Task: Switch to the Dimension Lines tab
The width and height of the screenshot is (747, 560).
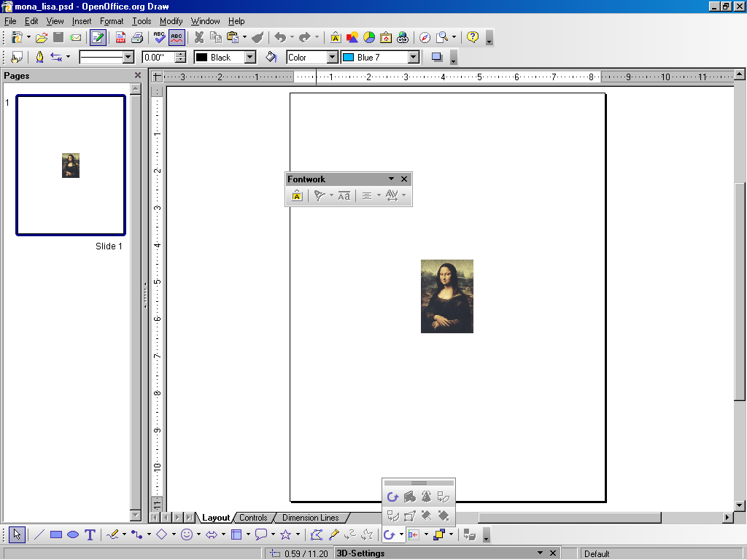Action: tap(310, 518)
